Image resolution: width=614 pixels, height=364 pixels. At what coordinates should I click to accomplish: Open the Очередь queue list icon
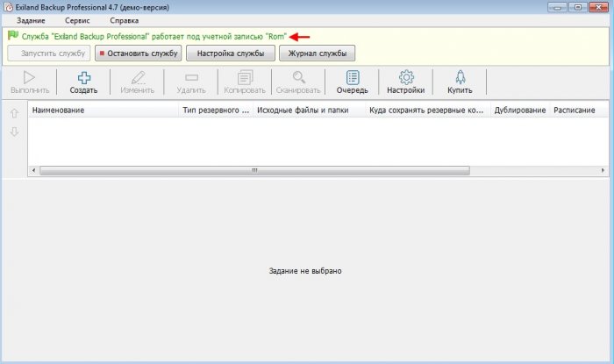(352, 78)
